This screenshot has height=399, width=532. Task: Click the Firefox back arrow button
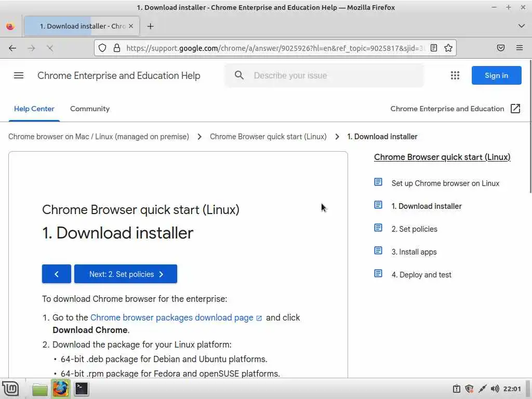12,48
